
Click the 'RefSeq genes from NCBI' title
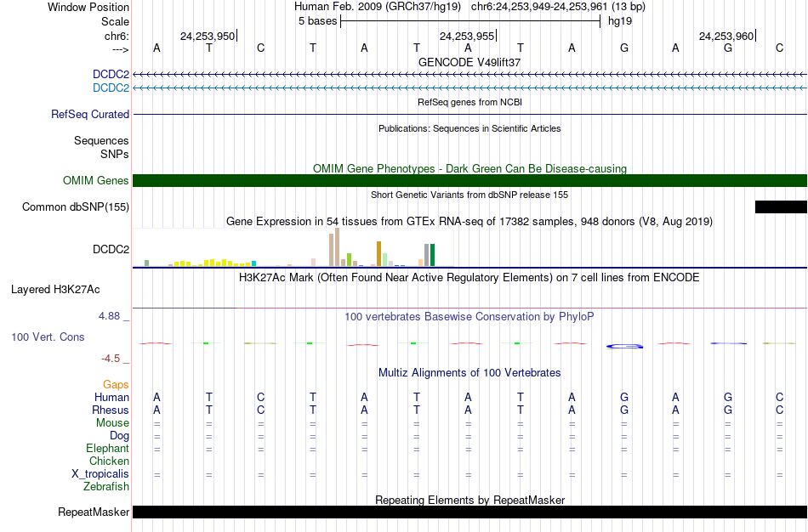point(469,102)
